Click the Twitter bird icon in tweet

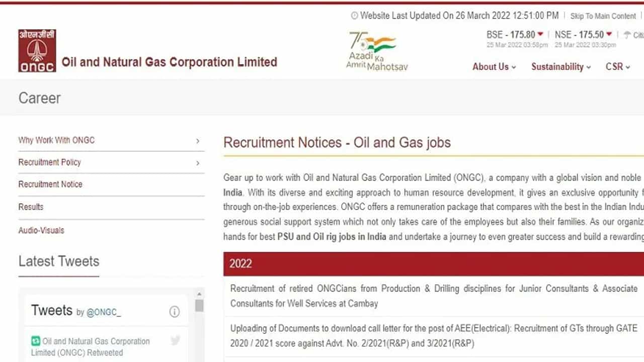pos(175,341)
